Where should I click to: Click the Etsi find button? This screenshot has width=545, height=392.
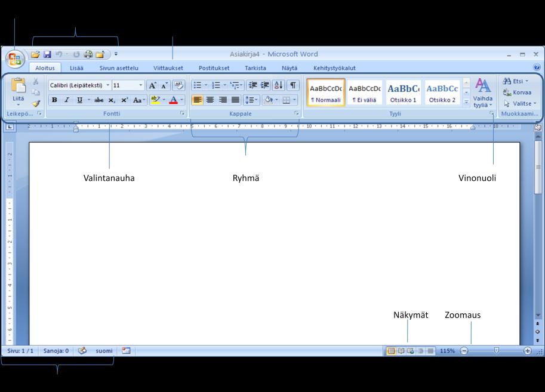click(x=516, y=81)
